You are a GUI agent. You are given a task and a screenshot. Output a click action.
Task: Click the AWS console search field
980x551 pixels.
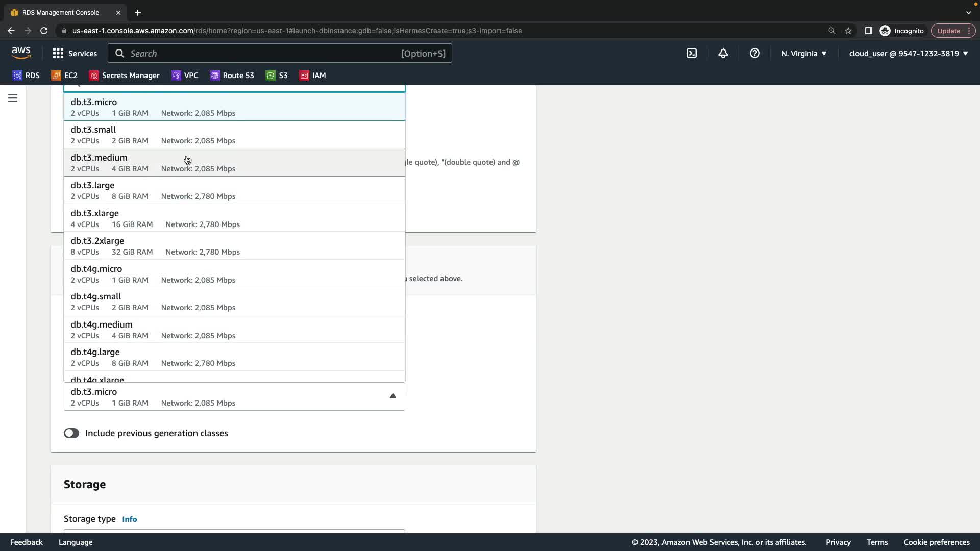click(280, 53)
